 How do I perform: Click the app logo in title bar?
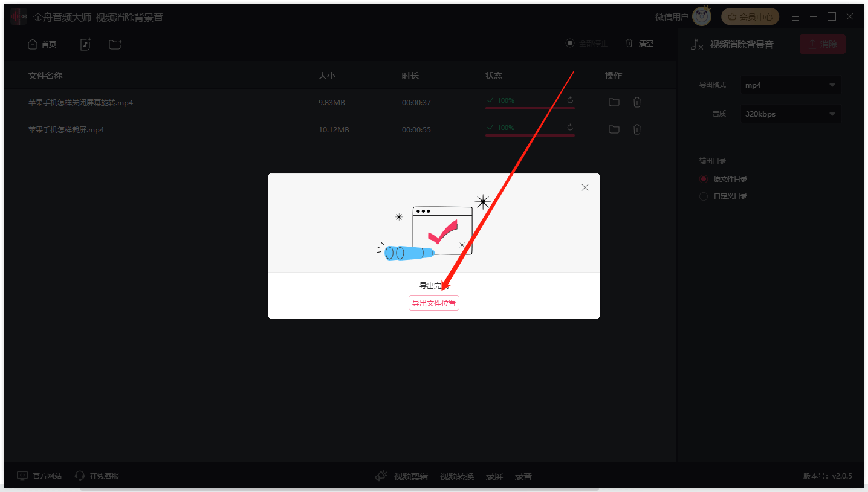19,17
